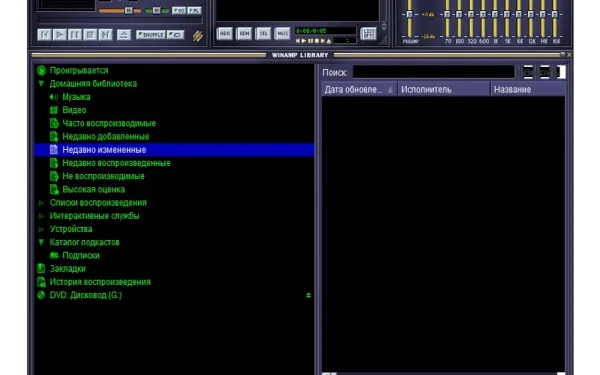Image resolution: width=600 pixels, height=375 pixels.
Task: Click the playlist LIST OPTS button
Action: [x=368, y=34]
